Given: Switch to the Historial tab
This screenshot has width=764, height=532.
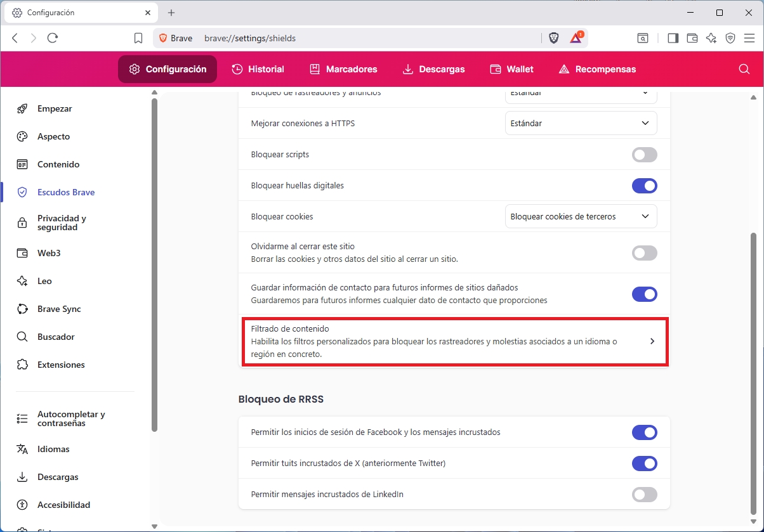Looking at the screenshot, I should 258,68.
